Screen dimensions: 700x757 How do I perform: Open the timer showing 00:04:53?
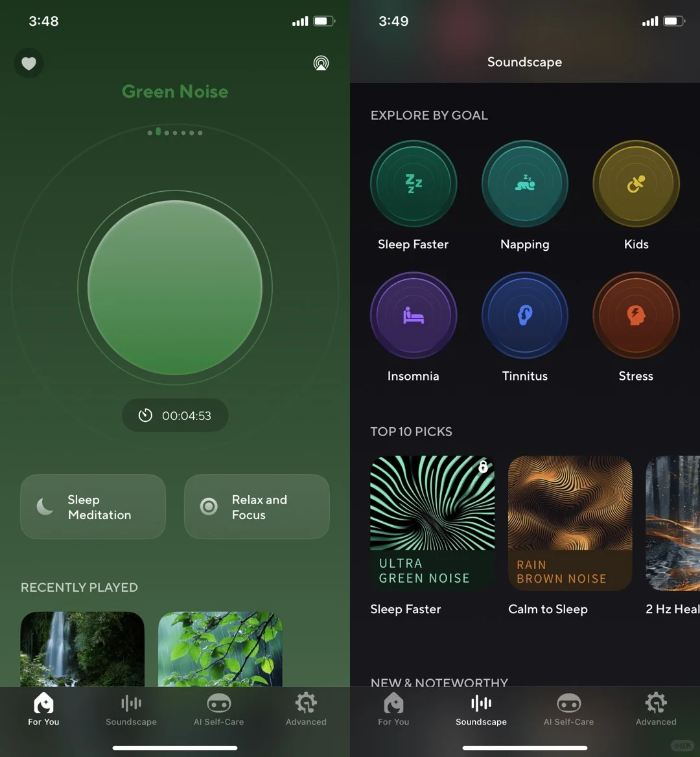[175, 415]
